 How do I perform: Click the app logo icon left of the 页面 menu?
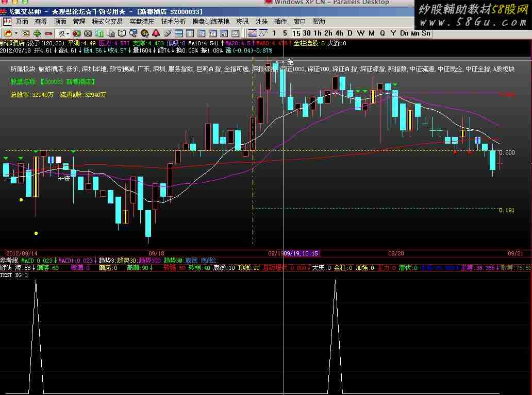[x=7, y=22]
